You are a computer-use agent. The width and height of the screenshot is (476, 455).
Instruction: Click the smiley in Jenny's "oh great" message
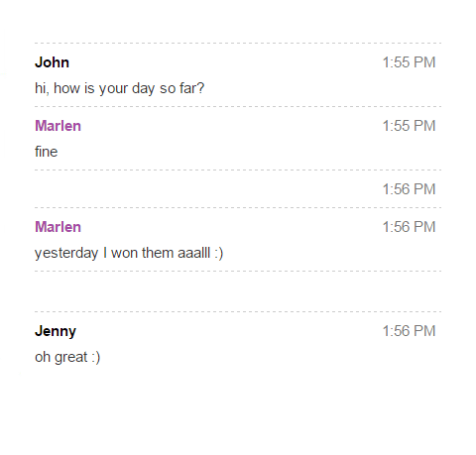95,358
